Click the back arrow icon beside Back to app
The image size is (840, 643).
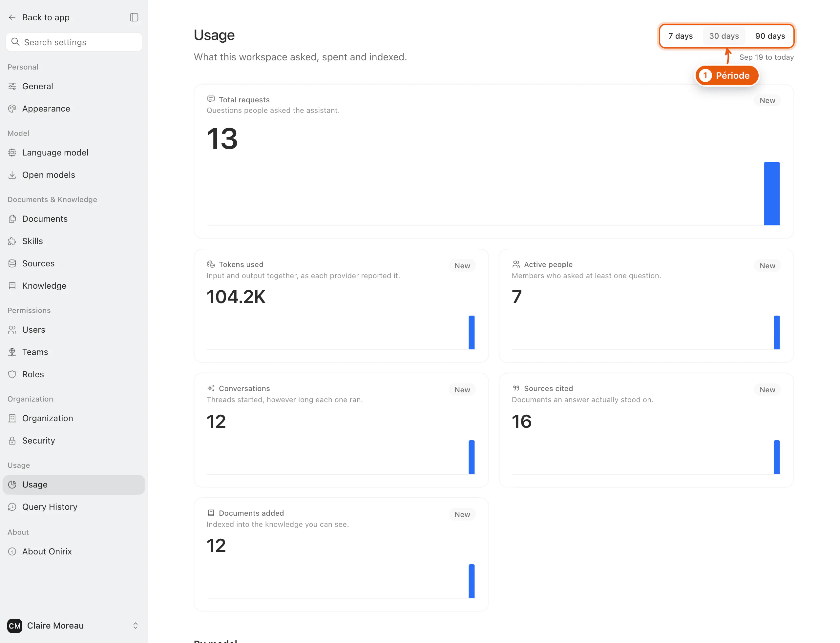click(12, 17)
